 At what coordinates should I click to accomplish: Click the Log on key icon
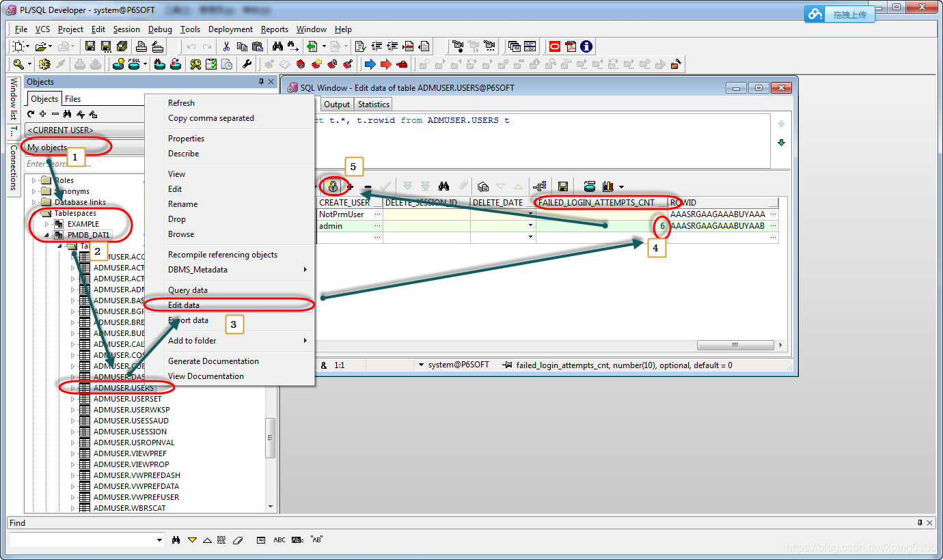point(18,64)
